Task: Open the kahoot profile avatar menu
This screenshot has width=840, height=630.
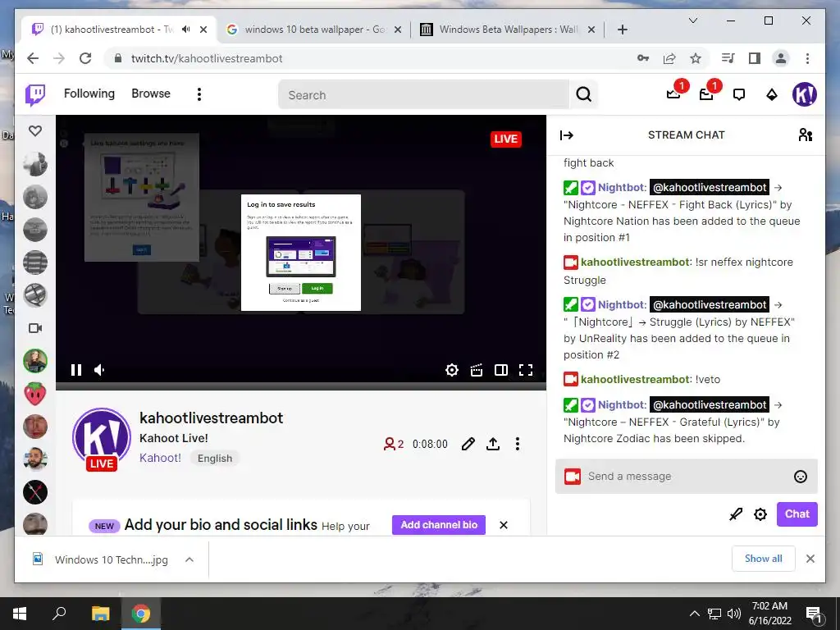Action: 804,94
